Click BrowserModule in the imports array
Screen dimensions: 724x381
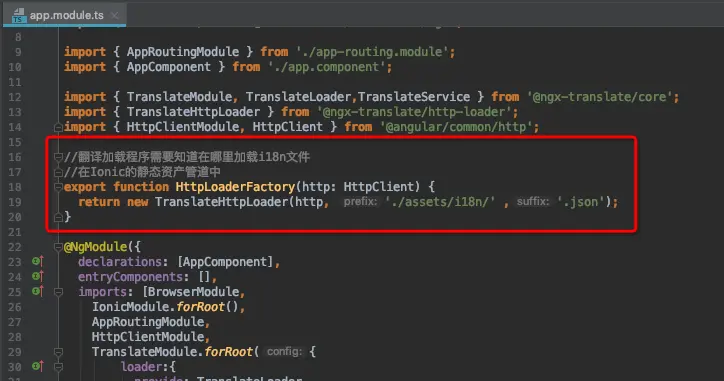[193, 292]
